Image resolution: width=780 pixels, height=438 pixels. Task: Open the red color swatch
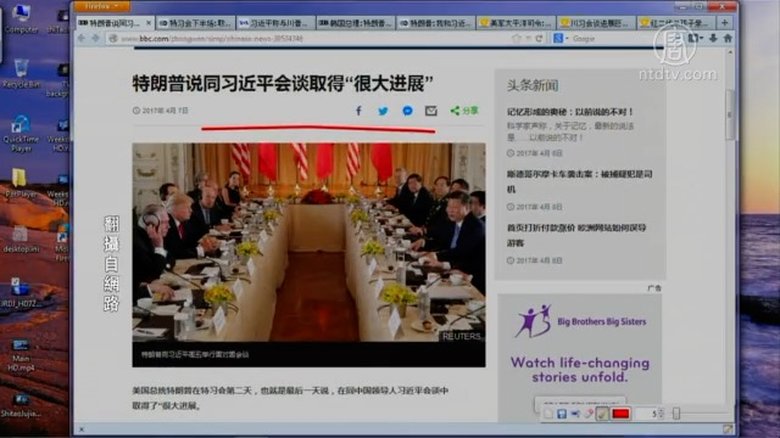pyautogui.click(x=620, y=414)
